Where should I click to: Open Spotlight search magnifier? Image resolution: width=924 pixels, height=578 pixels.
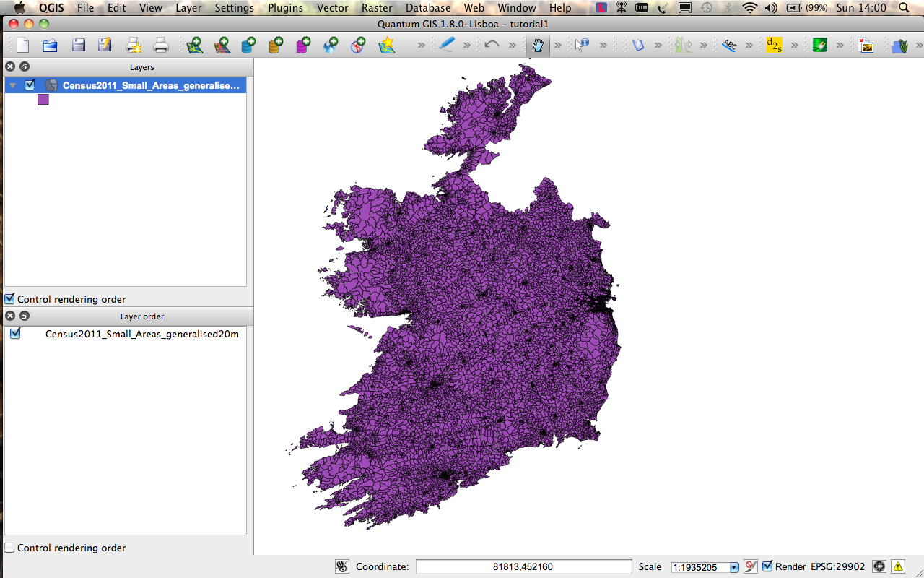(905, 8)
